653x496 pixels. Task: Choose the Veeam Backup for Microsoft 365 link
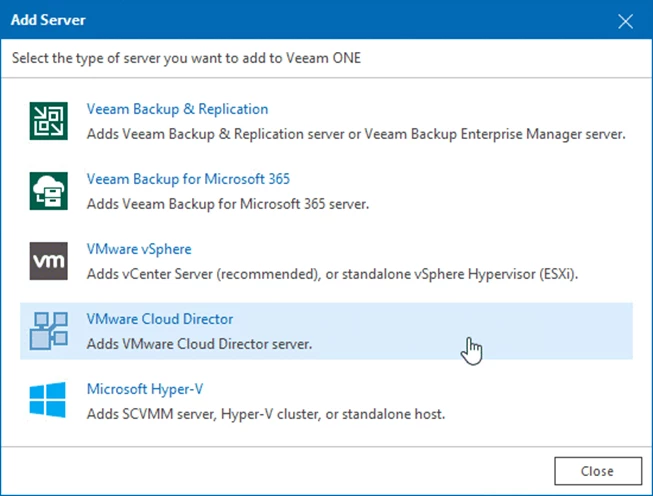[188, 179]
